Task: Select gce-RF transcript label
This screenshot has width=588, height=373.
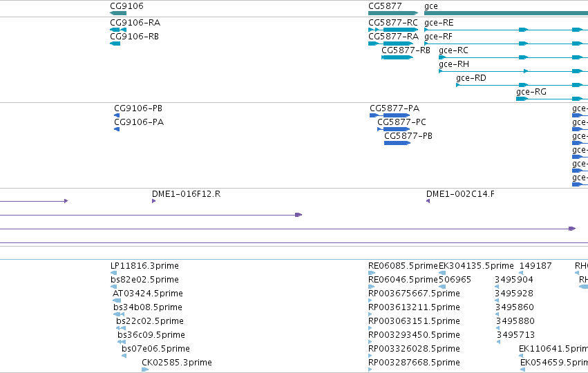Action: pos(438,37)
